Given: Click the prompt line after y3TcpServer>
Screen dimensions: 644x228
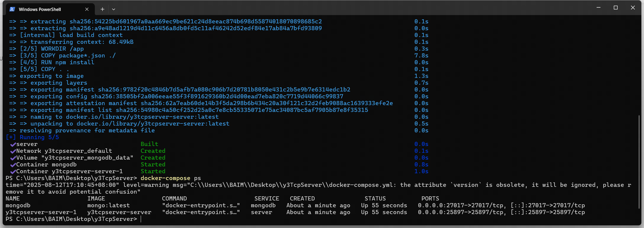Looking at the screenshot, I should coord(141,219).
